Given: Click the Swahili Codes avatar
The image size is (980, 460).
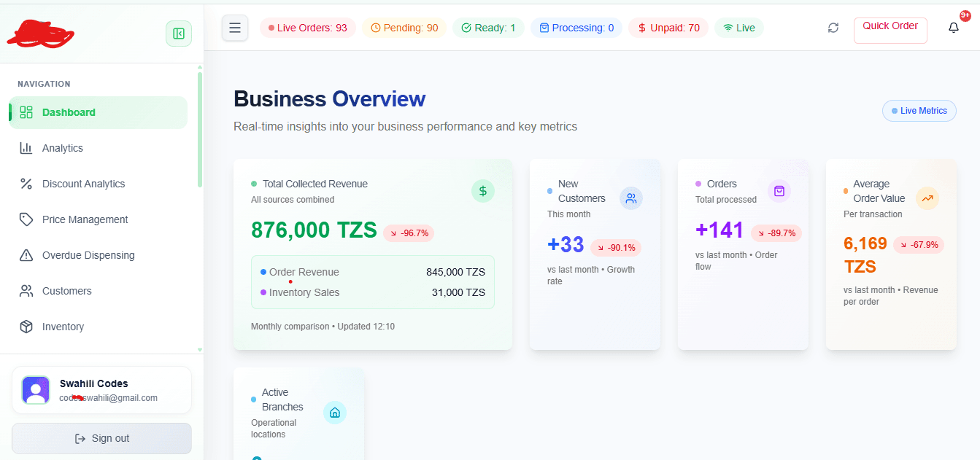Looking at the screenshot, I should [36, 390].
